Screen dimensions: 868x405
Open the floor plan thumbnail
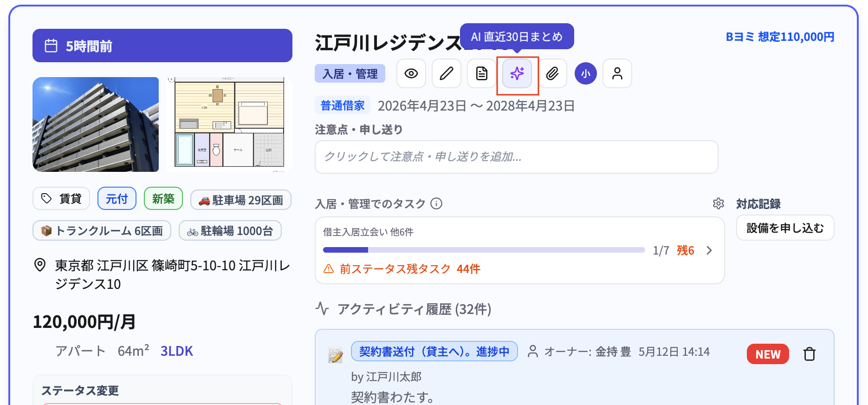tap(229, 124)
